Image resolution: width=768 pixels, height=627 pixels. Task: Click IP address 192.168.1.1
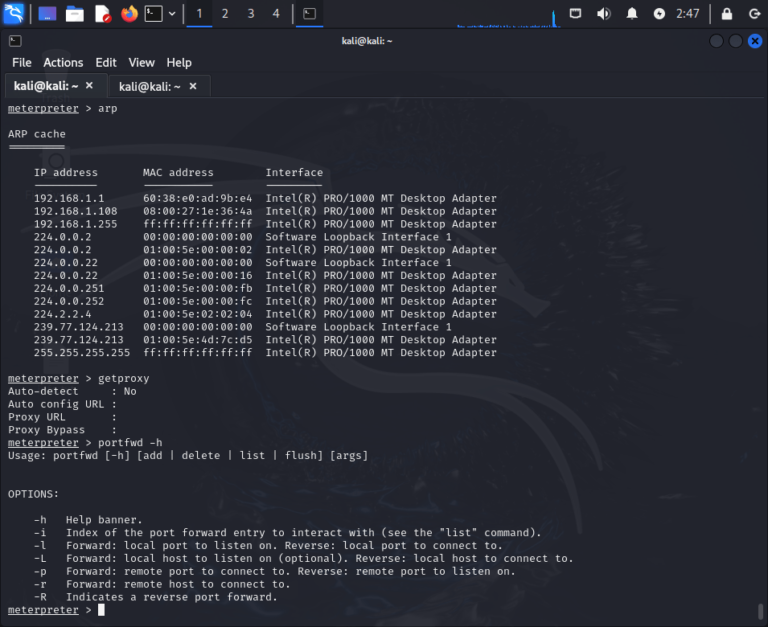point(69,198)
